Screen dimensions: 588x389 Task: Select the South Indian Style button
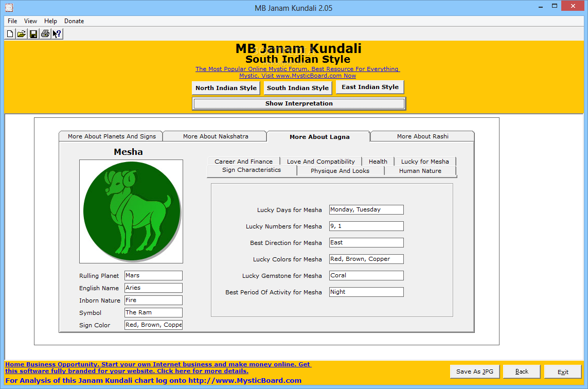pyautogui.click(x=298, y=88)
